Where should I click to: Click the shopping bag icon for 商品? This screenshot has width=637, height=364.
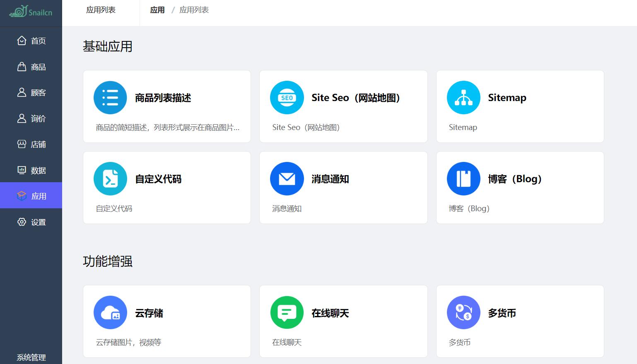pos(22,66)
